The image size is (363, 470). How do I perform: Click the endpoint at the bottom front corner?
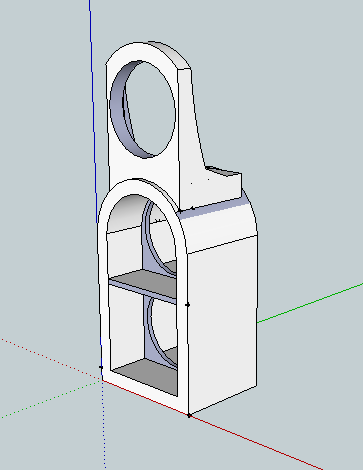pyautogui.click(x=189, y=416)
